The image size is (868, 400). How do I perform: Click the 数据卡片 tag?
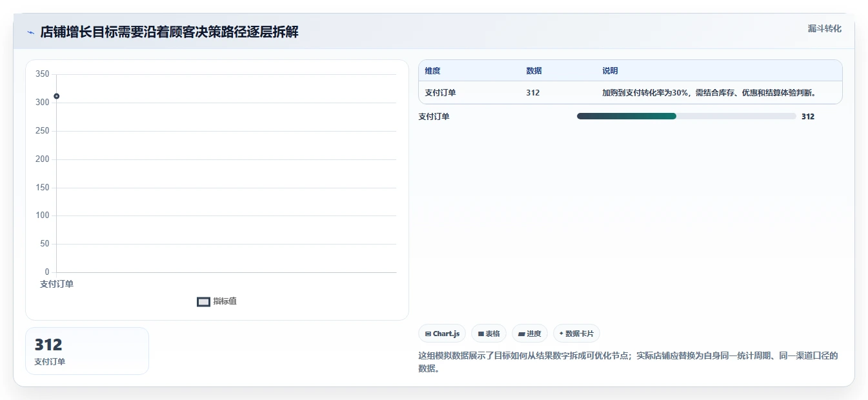pos(577,334)
